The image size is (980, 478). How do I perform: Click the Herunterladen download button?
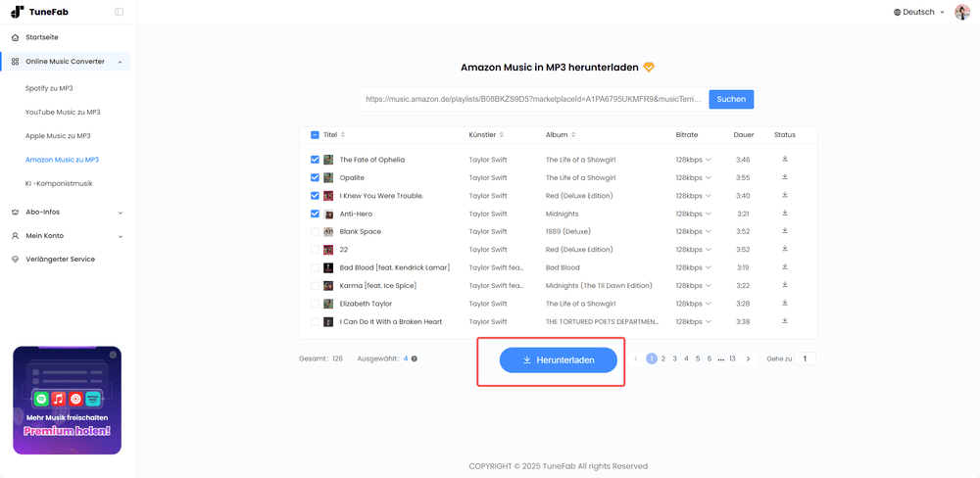pos(559,359)
